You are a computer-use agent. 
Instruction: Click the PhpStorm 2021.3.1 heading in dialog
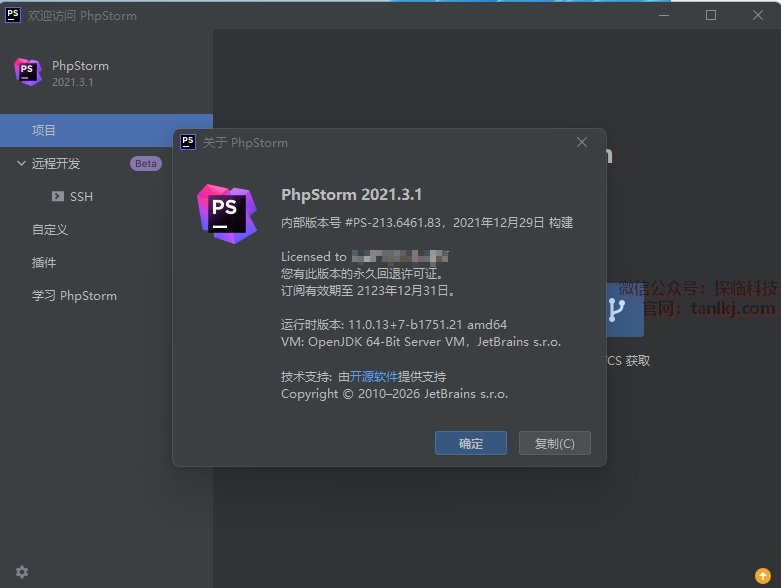[352, 195]
